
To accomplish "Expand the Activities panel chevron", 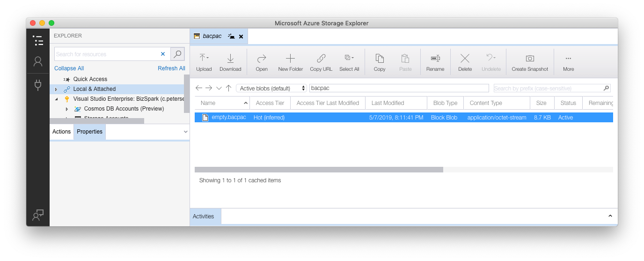I will 610,216.
